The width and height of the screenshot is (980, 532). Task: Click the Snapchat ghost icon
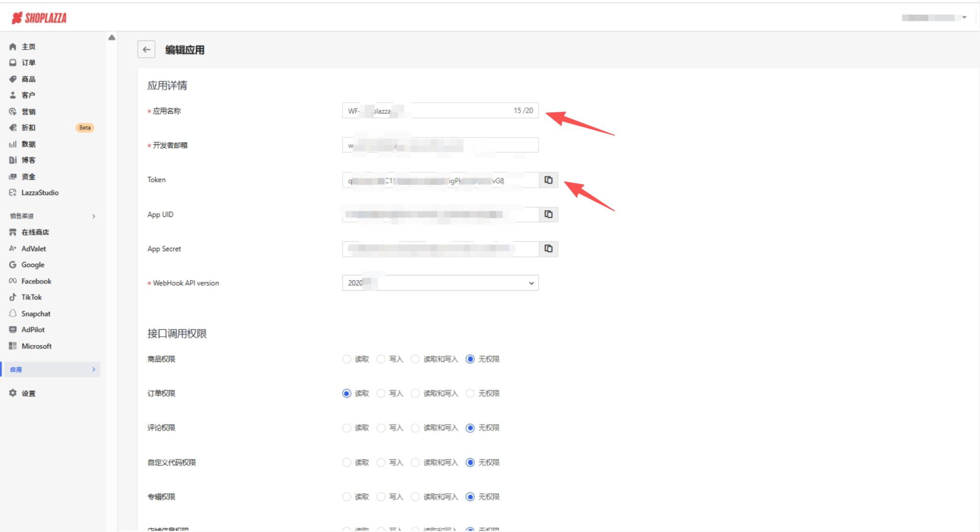click(x=13, y=313)
